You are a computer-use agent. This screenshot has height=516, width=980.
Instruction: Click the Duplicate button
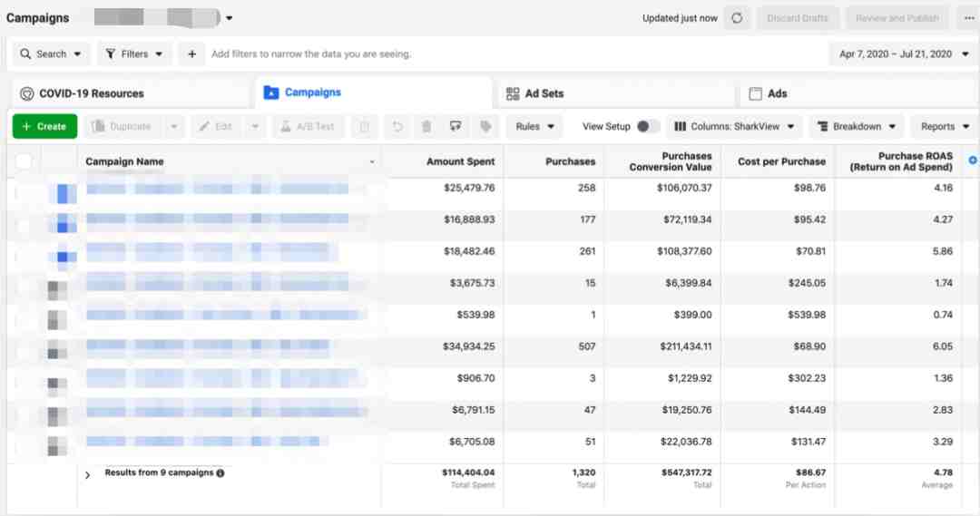coord(123,126)
